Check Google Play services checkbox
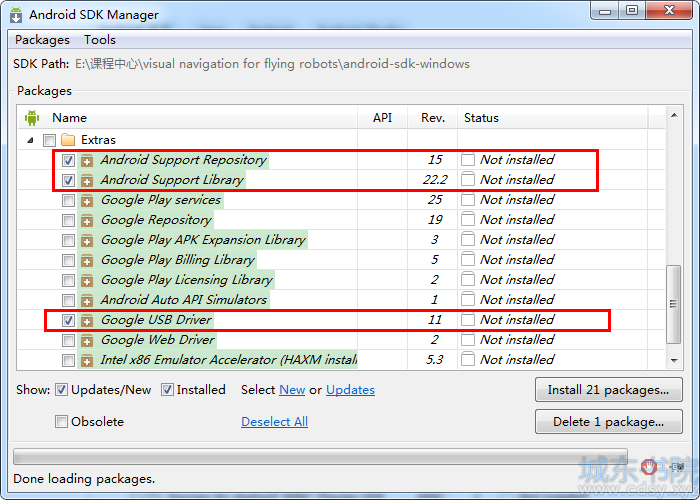The height and width of the screenshot is (500, 700). coord(68,200)
